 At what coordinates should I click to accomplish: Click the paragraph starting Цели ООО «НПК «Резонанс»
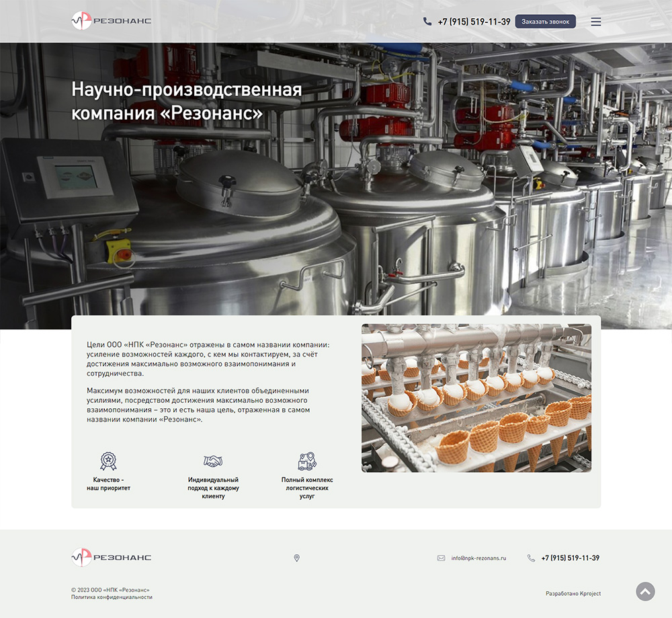click(x=208, y=359)
